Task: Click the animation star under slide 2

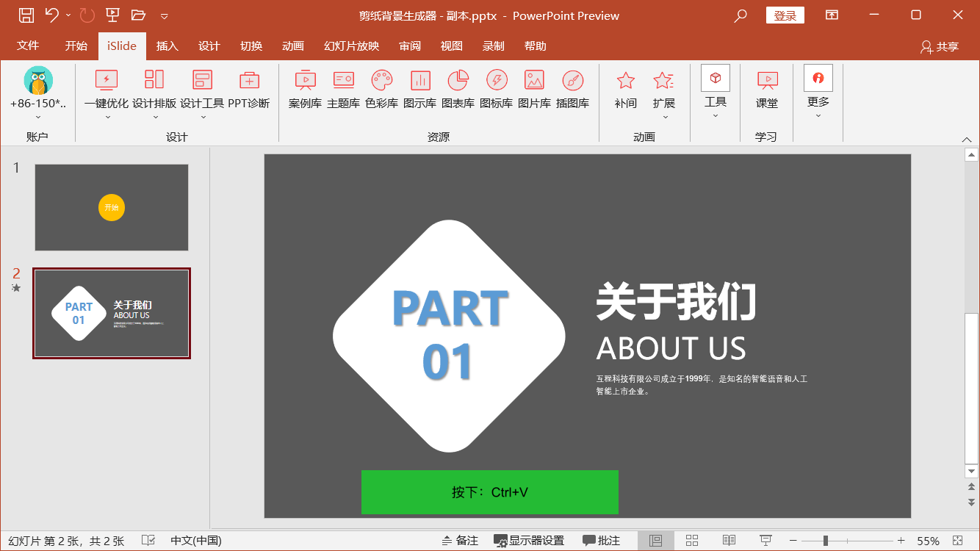Action: click(x=16, y=288)
